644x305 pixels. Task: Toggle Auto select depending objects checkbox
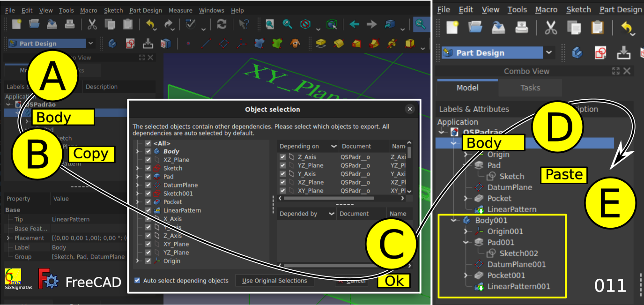point(137,281)
